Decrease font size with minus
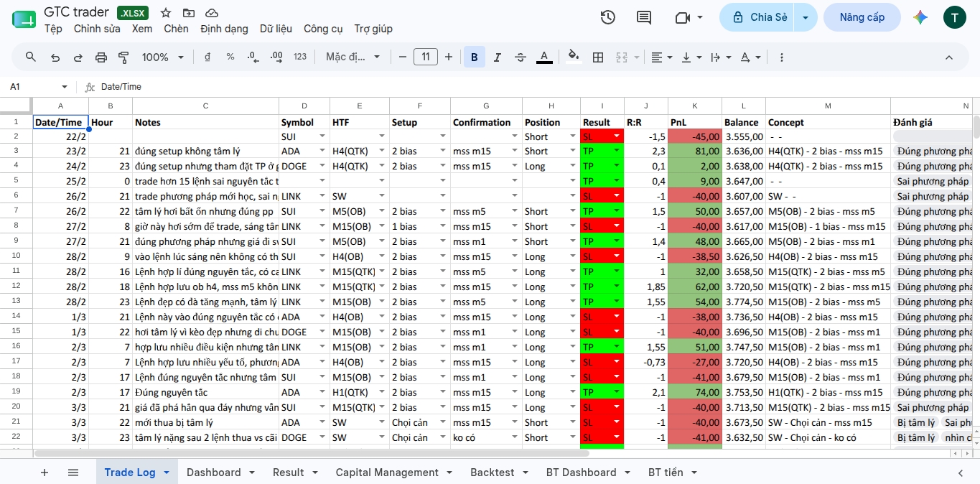This screenshot has height=484, width=980. pos(403,57)
